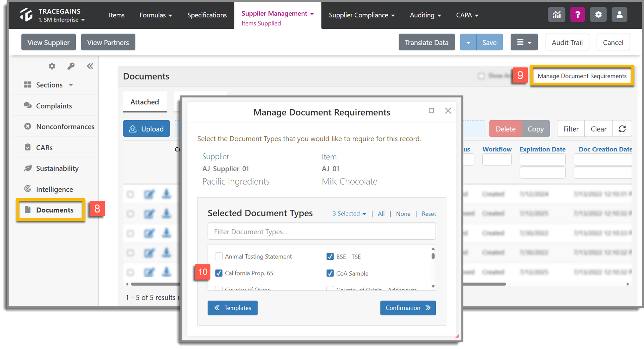Go to Confirmation step in dialog
Screen dimensions: 644x349
point(408,308)
